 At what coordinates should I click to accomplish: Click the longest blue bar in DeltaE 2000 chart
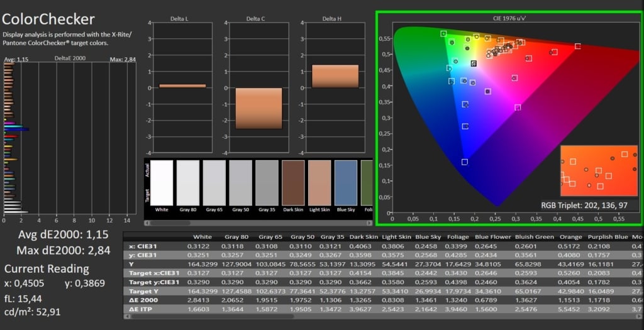coord(17,129)
